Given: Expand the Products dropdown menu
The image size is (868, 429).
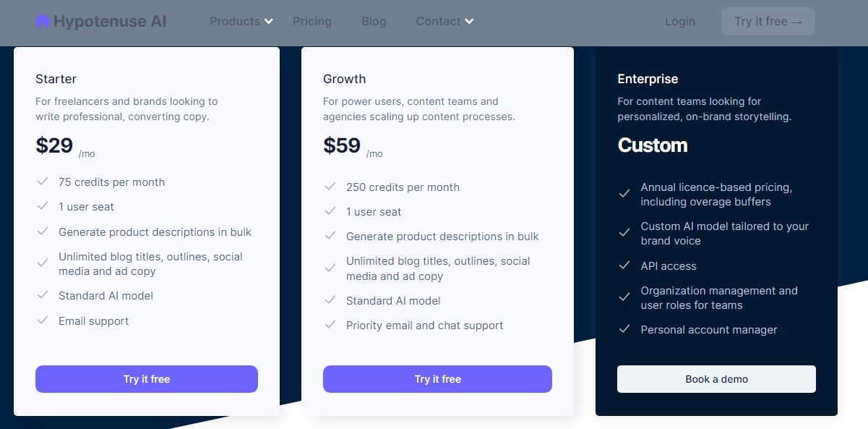Looking at the screenshot, I should [241, 22].
